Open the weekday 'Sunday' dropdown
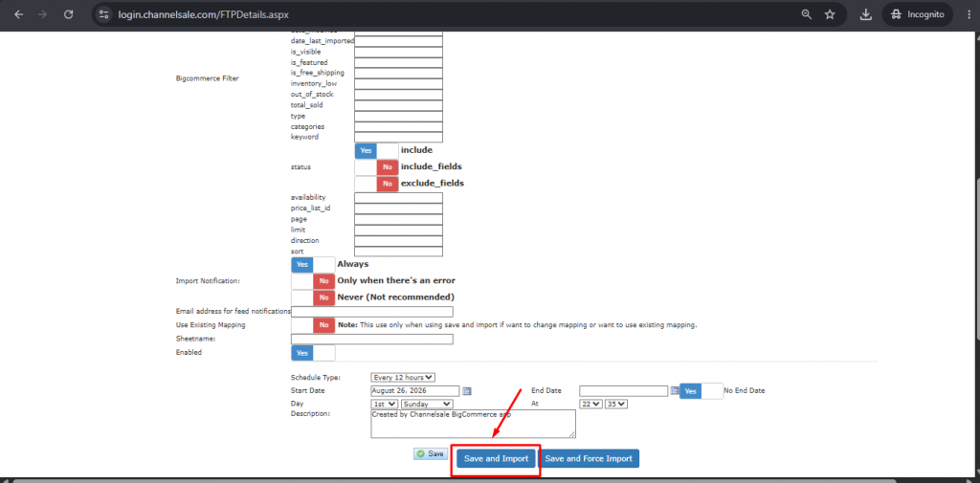Viewport: 980px width, 483px height. coord(427,405)
